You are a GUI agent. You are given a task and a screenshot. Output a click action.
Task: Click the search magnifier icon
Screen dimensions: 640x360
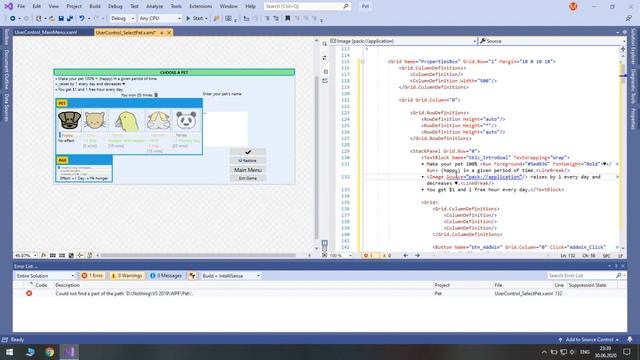pyautogui.click(x=346, y=6)
